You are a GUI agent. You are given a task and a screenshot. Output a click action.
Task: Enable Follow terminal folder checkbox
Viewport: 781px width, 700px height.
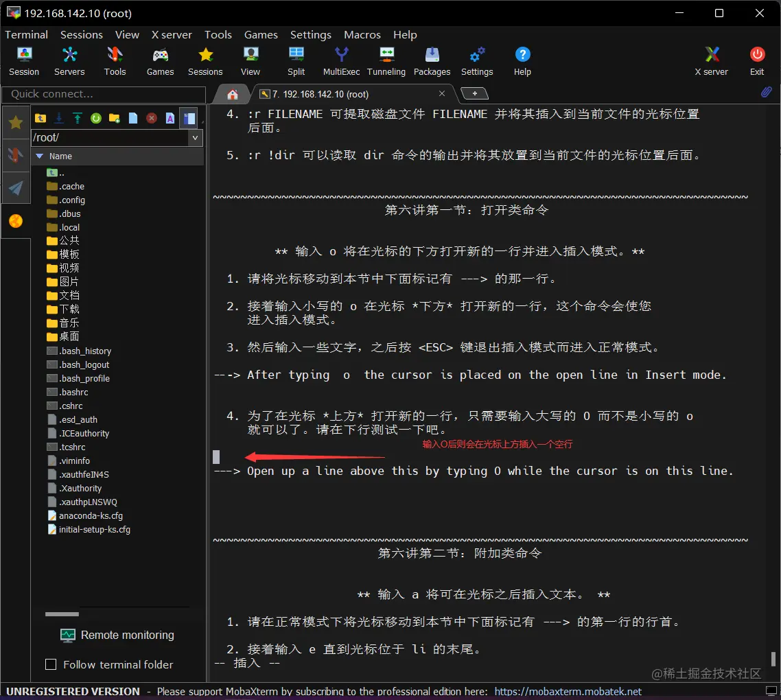[x=51, y=664]
